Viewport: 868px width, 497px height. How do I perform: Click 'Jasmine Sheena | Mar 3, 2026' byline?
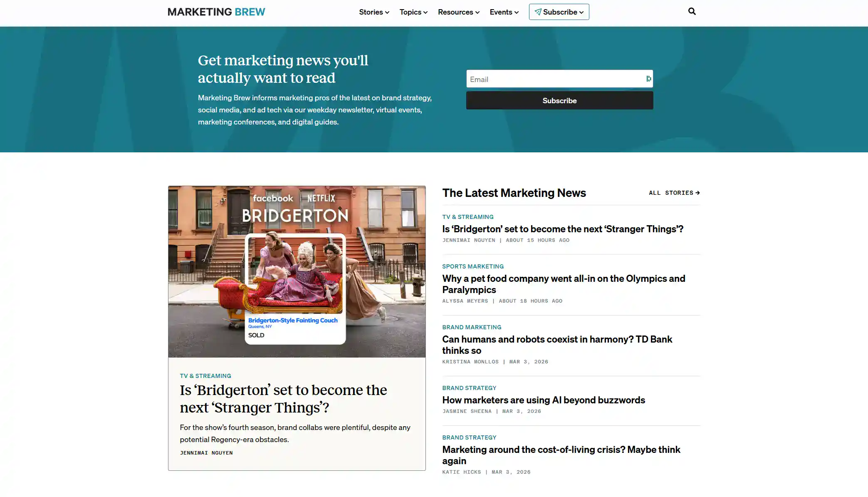pyautogui.click(x=492, y=411)
